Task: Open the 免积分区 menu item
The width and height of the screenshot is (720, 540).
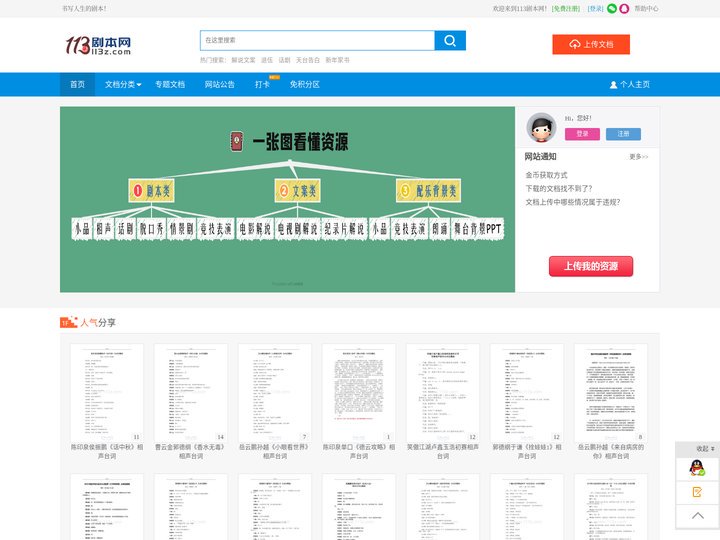Action: pos(304,84)
